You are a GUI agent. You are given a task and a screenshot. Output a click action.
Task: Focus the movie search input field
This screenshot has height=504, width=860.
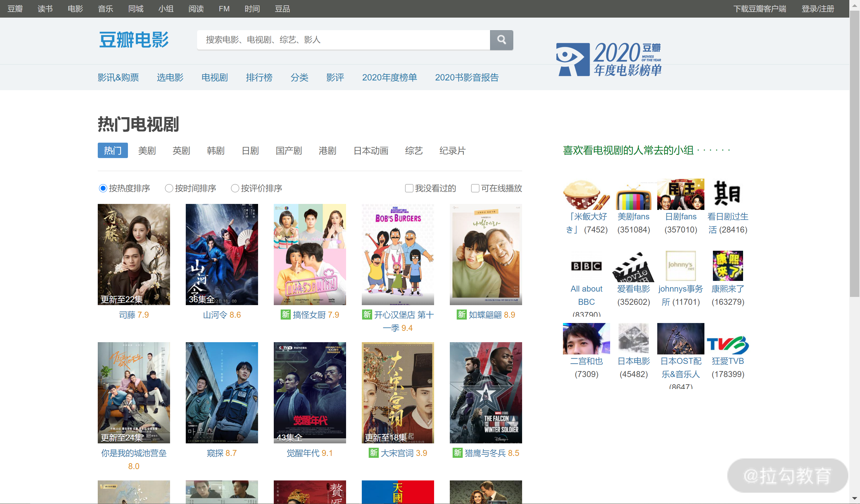pyautogui.click(x=343, y=40)
